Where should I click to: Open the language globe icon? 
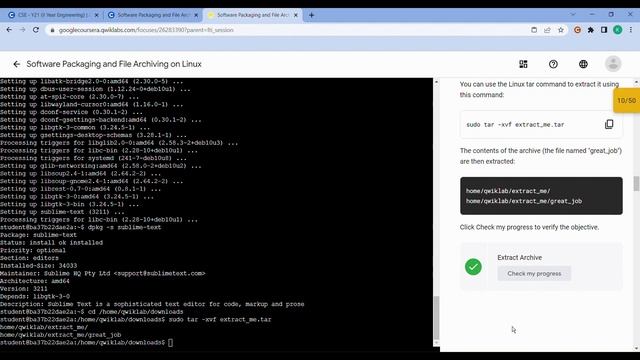[x=583, y=64]
